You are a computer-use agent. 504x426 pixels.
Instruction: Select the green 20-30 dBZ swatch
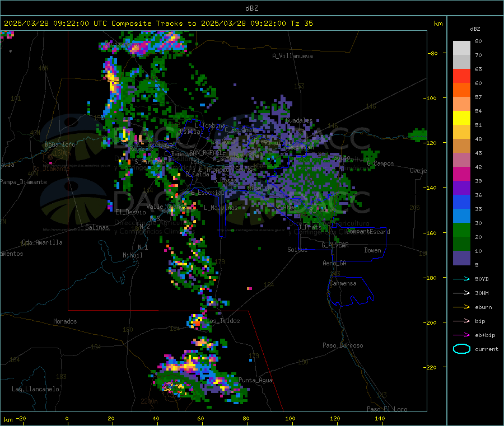[x=461, y=230]
